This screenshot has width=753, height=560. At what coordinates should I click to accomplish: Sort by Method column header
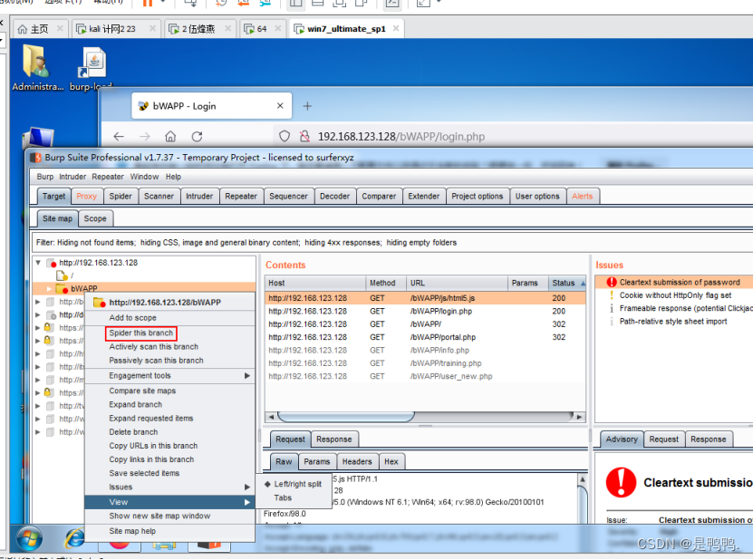tap(386, 283)
